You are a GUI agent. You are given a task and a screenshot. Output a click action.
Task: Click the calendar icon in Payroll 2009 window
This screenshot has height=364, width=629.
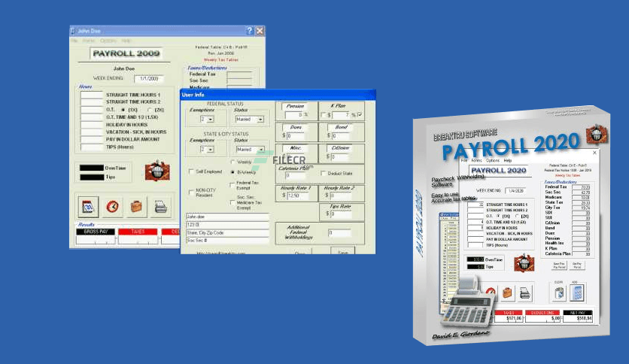[x=88, y=207]
